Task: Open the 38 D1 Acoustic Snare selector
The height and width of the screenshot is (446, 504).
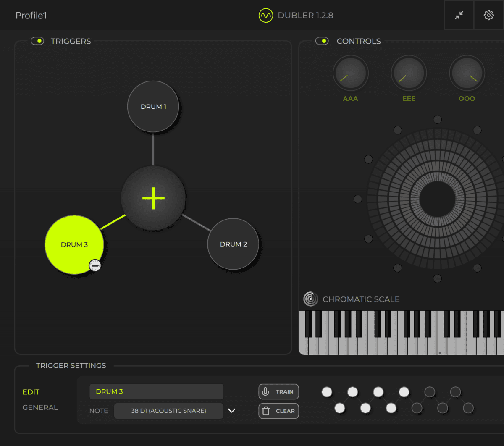Action: [168, 411]
